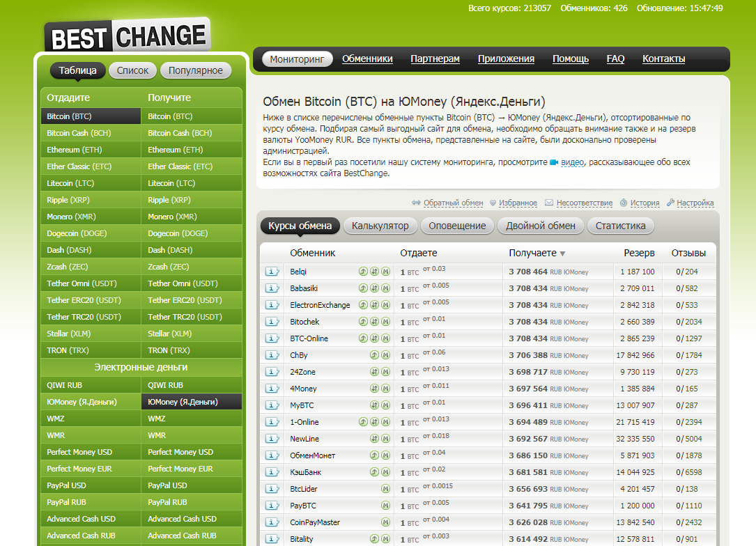This screenshot has height=546, width=756.
Task: Click the Обратный обмен link
Action: tap(453, 203)
